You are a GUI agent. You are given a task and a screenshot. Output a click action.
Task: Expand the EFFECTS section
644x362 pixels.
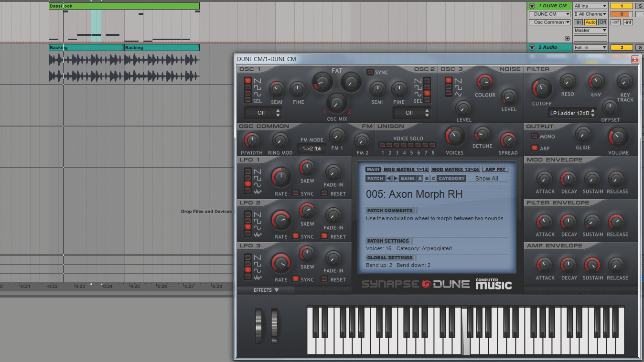click(x=267, y=290)
